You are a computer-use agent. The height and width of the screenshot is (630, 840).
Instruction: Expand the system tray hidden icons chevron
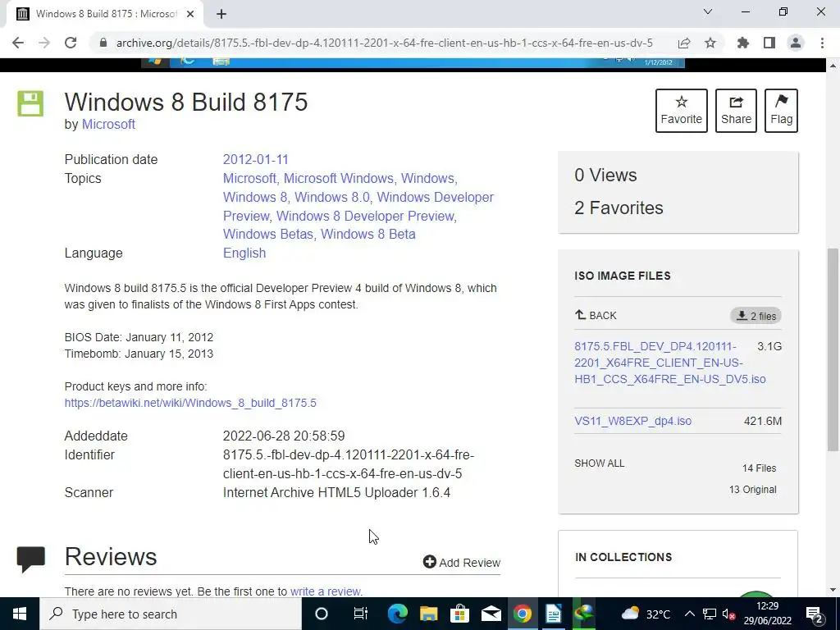pos(690,614)
